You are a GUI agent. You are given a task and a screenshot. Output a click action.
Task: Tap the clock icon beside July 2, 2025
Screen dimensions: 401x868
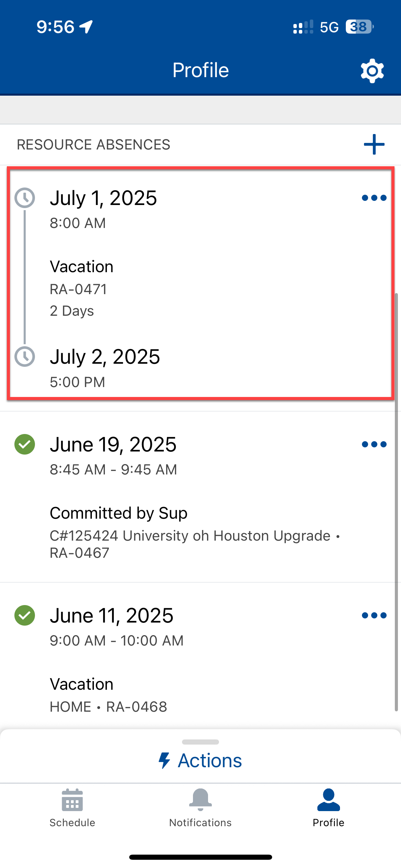click(x=25, y=357)
